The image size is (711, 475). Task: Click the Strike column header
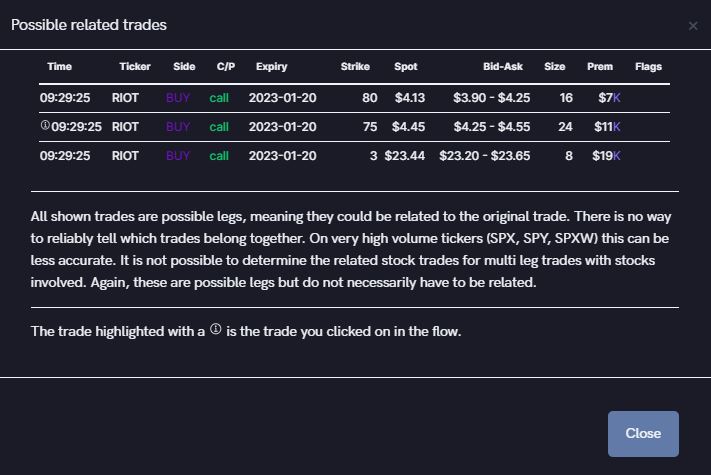355,67
